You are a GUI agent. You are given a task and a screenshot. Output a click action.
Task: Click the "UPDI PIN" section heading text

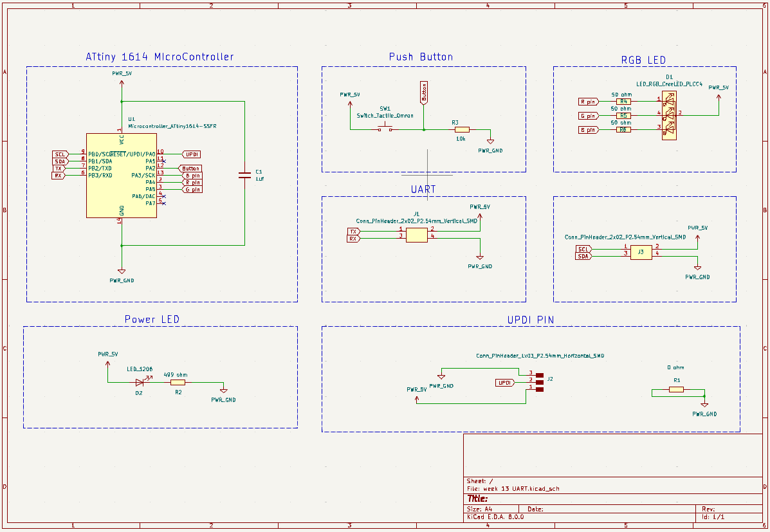(530, 320)
